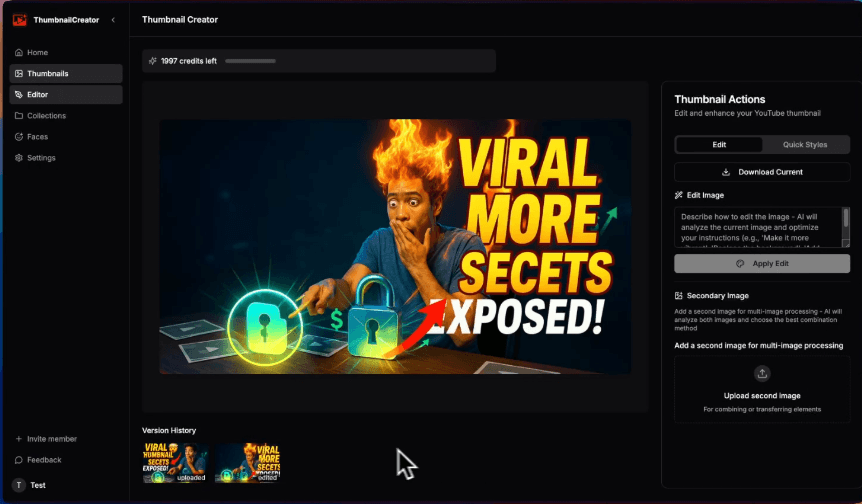Click the Editor pen icon
Screen dimensions: 862x504
tap(19, 95)
